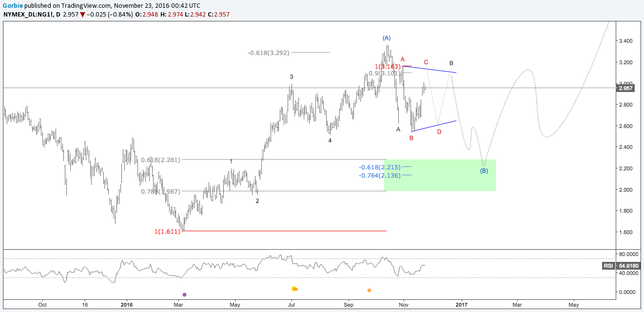Click the Jul label on time axis
644x312 pixels.
coord(292,305)
